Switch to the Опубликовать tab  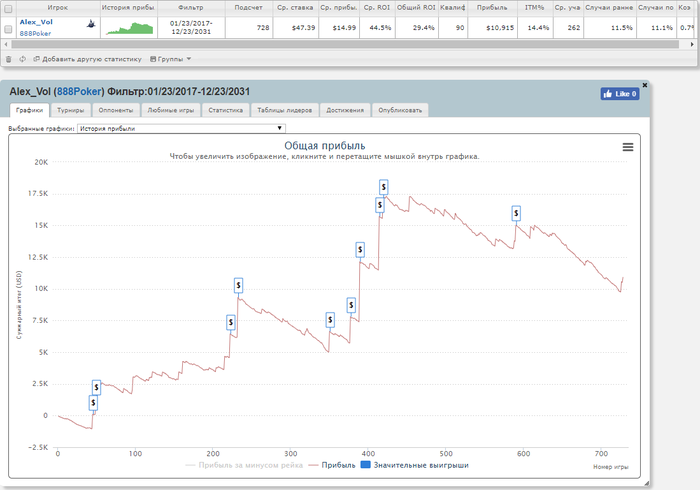400,110
